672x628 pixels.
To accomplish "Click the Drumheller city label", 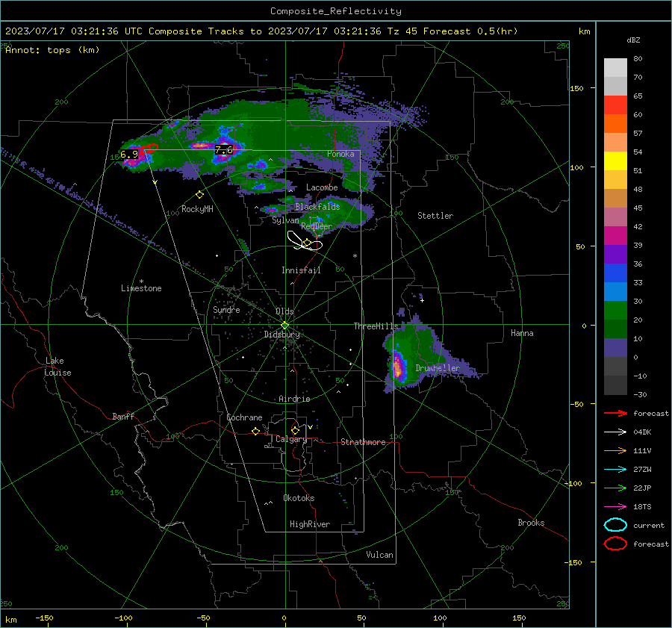I will coord(438,368).
